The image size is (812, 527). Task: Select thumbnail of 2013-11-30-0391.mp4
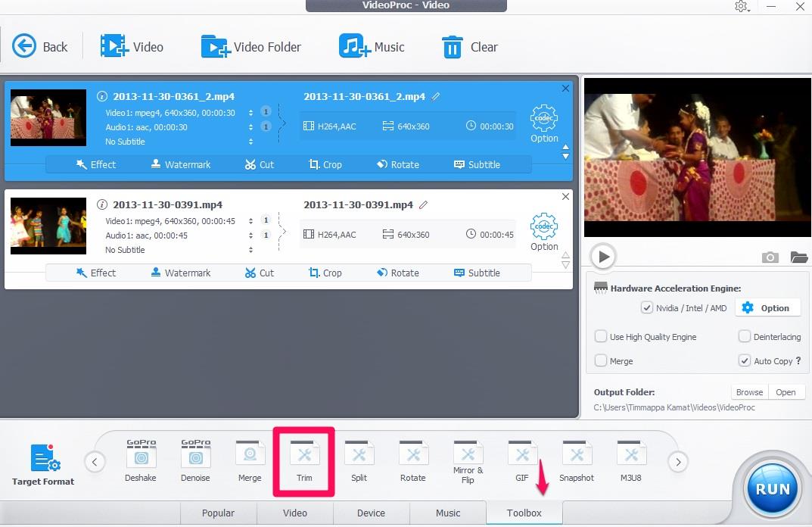pyautogui.click(x=48, y=226)
